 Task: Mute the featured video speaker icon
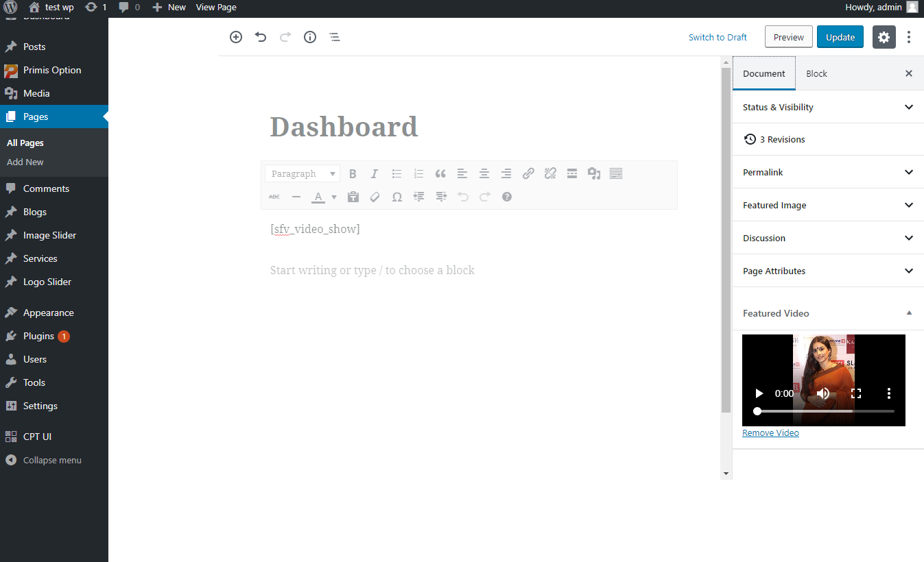pyautogui.click(x=823, y=393)
